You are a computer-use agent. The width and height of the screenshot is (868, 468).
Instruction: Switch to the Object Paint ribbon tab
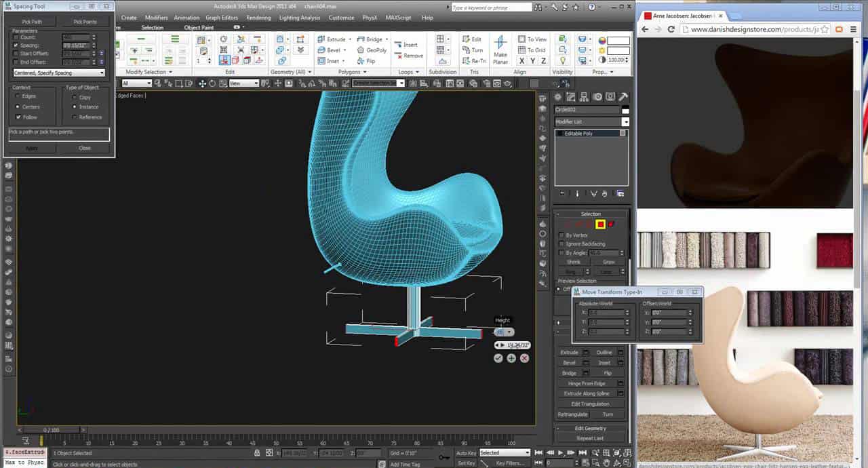199,28
